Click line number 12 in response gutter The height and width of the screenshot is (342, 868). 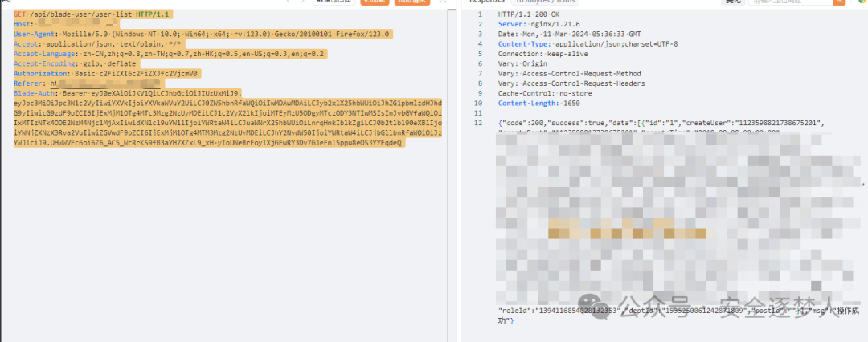pyautogui.click(x=478, y=124)
